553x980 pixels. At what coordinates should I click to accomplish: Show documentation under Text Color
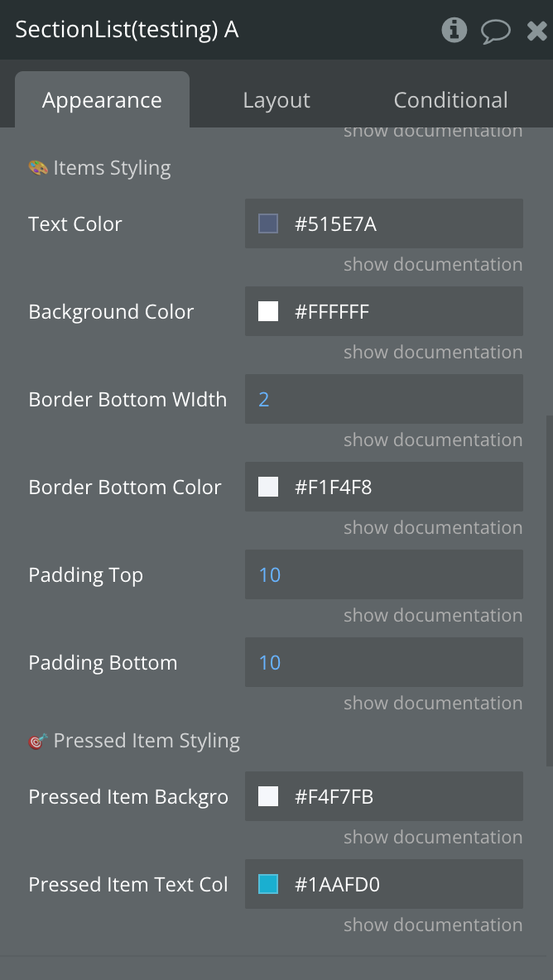pyautogui.click(x=433, y=265)
